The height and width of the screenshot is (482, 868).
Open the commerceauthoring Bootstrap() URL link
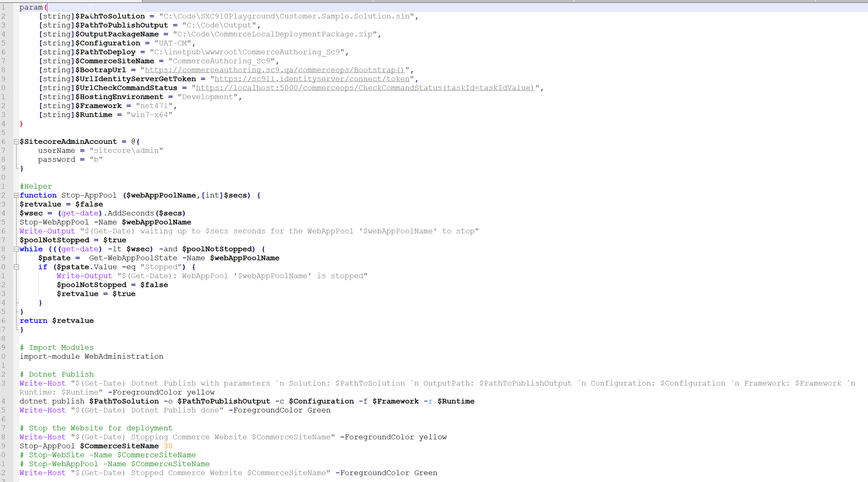click(x=275, y=70)
